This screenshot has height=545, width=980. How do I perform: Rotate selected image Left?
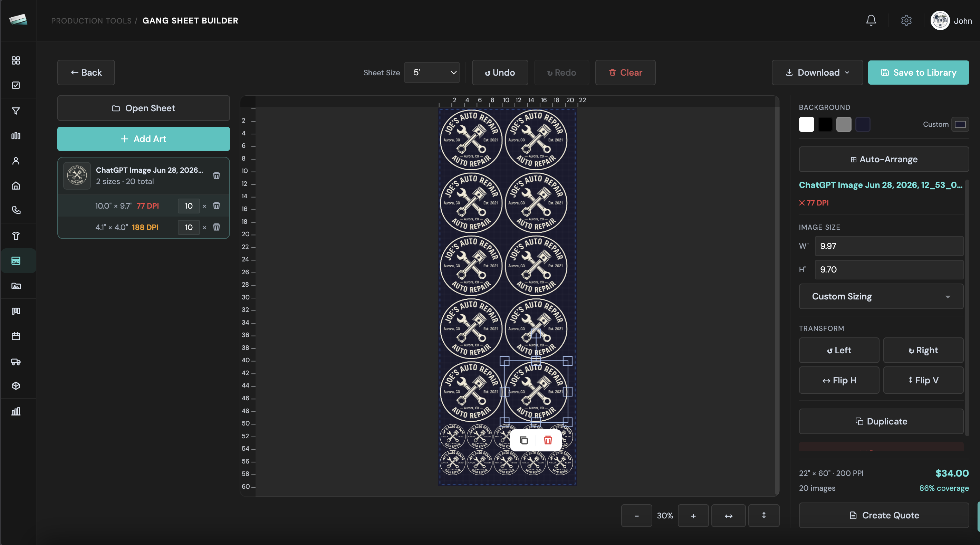[839, 351]
